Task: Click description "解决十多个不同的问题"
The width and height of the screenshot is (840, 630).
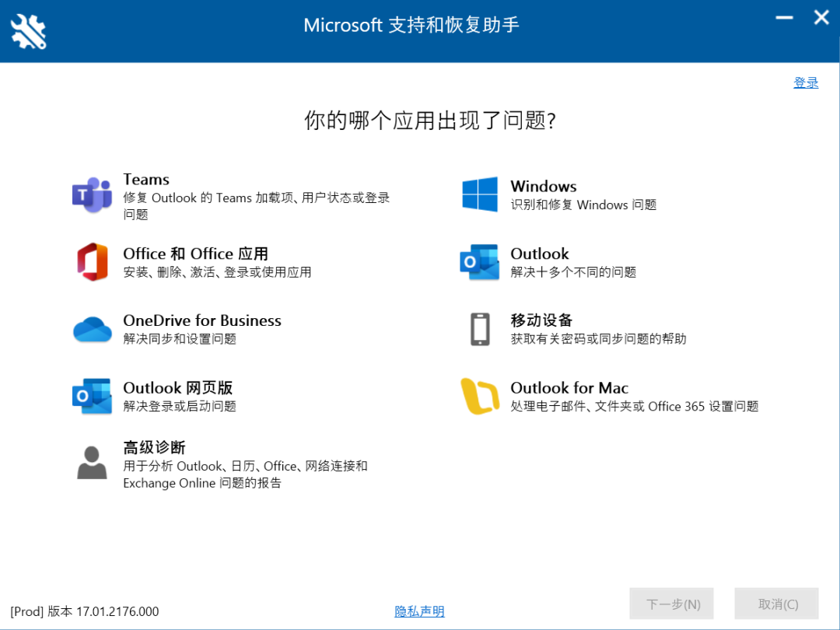Action: pos(573,272)
